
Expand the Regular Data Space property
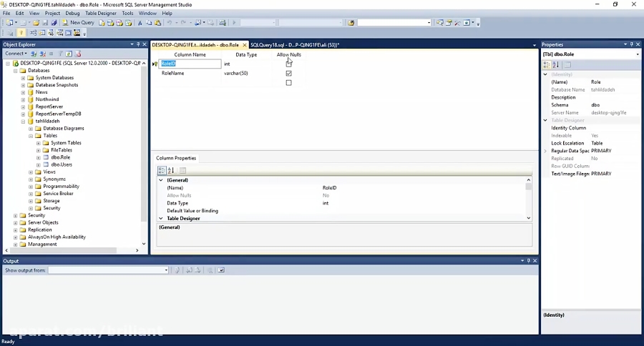pyautogui.click(x=545, y=151)
